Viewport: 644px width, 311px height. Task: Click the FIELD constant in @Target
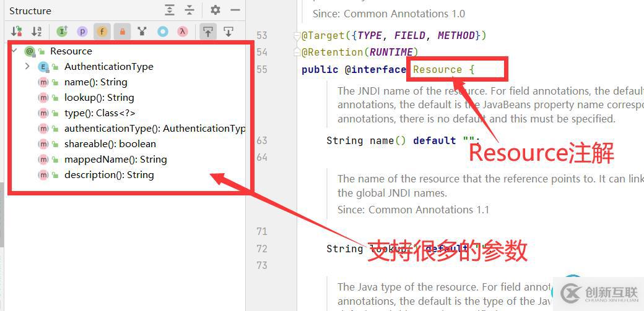[409, 36]
